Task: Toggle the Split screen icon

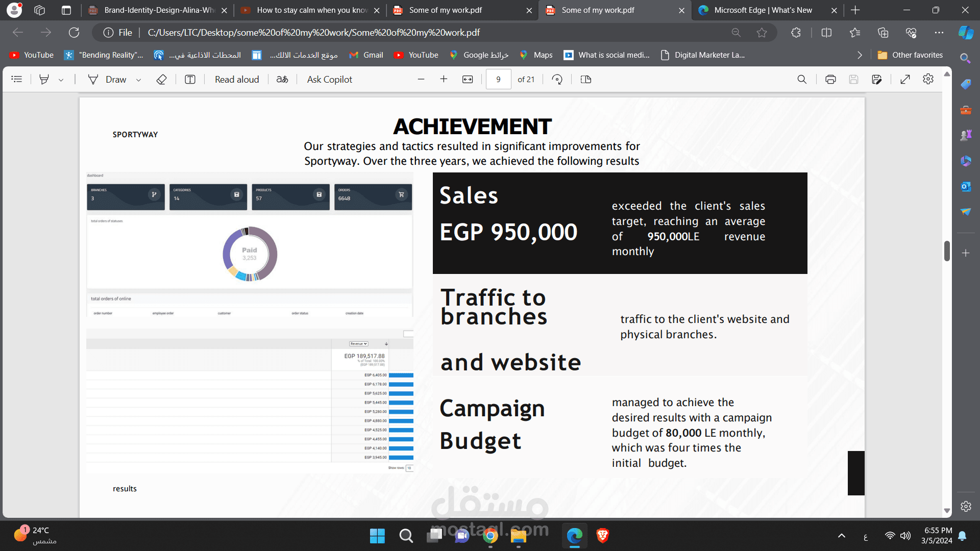Action: (826, 33)
